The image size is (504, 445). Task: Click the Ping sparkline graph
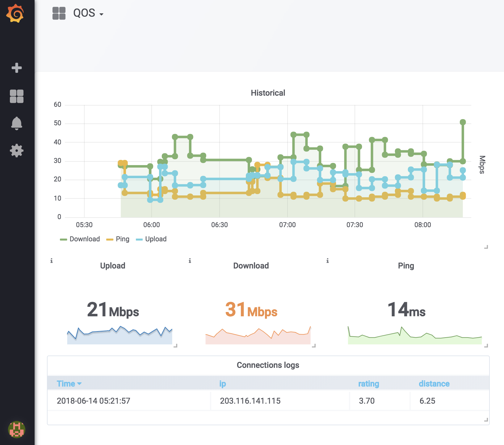tap(415, 335)
